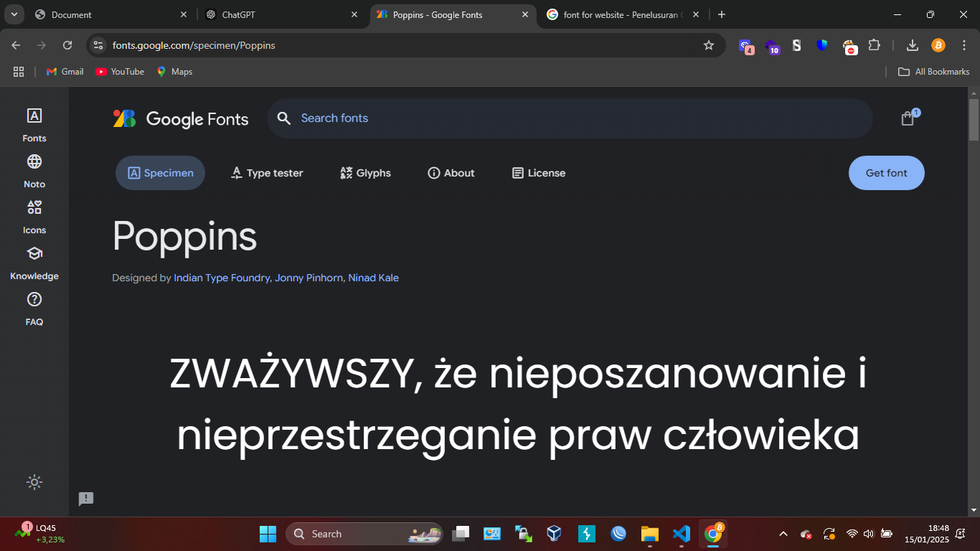
Task: Click the Poppins heading text
Action: [184, 236]
